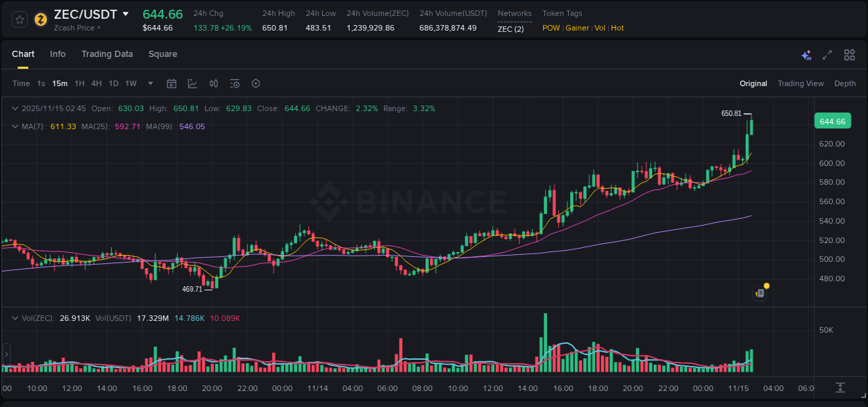
Task: Click the chart snapshot icon near yellow dot
Action: [759, 292]
